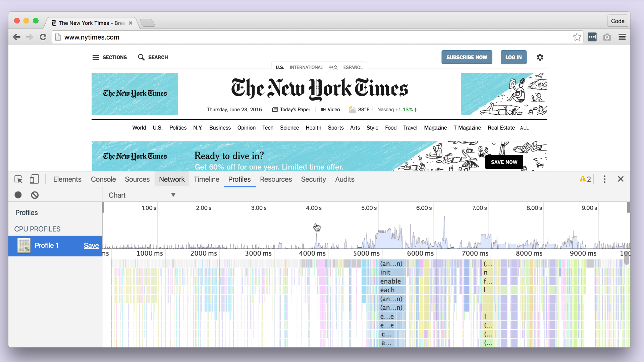This screenshot has height=362, width=644.
Task: Click the overview scrollbar handle at right
Action: [x=628, y=207]
